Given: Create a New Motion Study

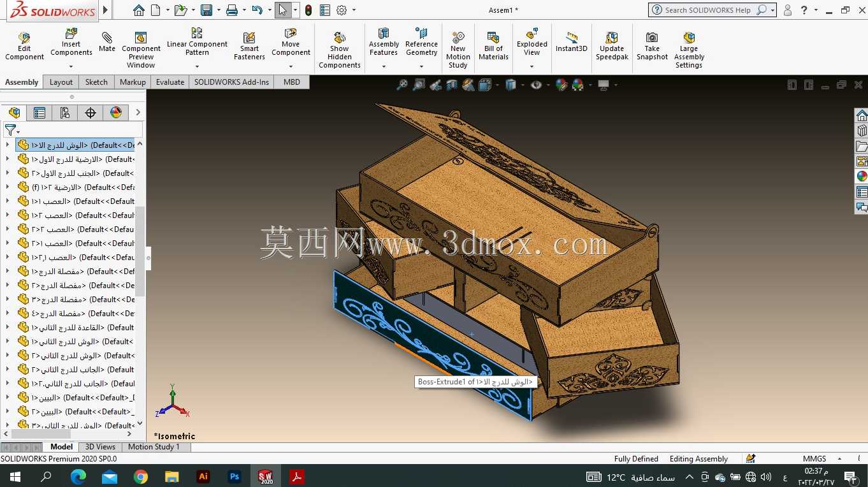Looking at the screenshot, I should tap(458, 50).
